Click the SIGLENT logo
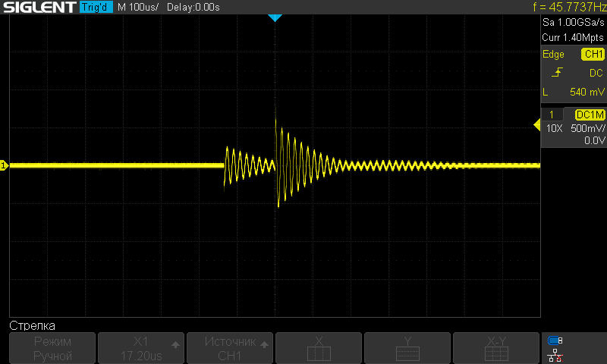The height and width of the screenshot is (364, 607). 39,8
